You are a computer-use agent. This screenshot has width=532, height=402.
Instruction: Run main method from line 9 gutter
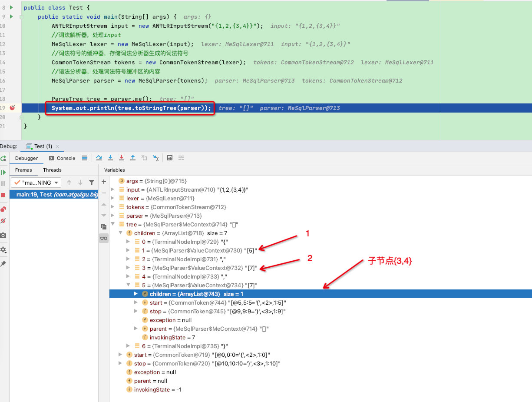(12, 17)
